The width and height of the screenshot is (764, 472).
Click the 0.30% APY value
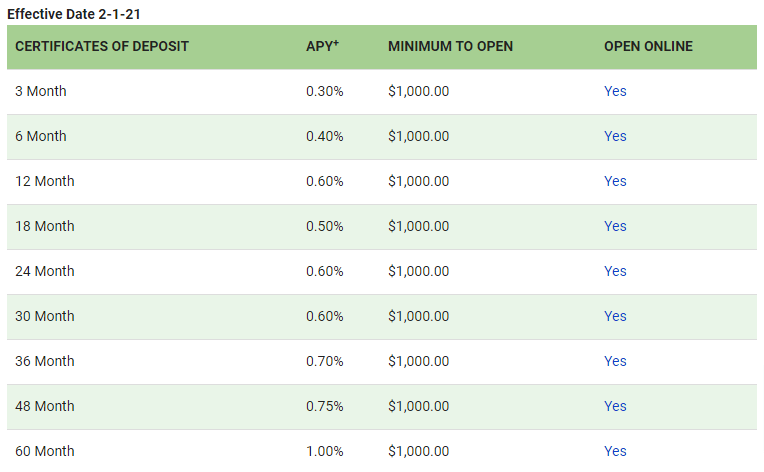pos(325,91)
